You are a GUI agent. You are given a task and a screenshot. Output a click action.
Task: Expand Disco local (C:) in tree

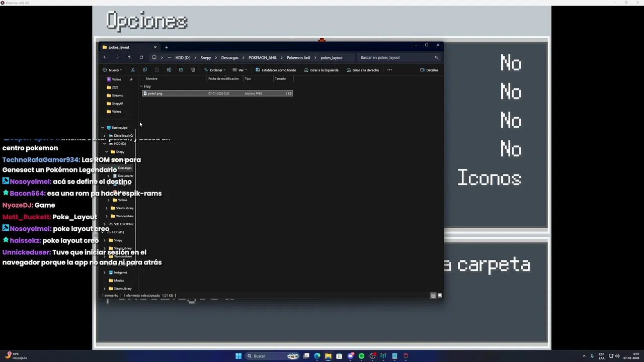[x=105, y=136]
